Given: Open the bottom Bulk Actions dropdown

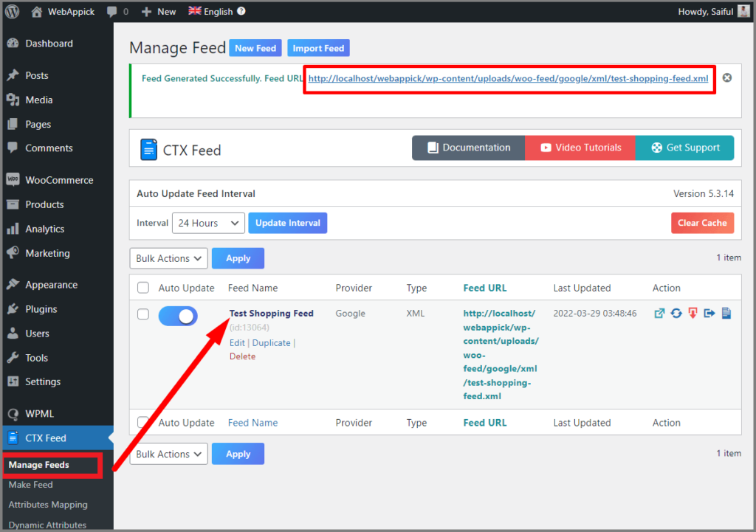Looking at the screenshot, I should point(169,454).
